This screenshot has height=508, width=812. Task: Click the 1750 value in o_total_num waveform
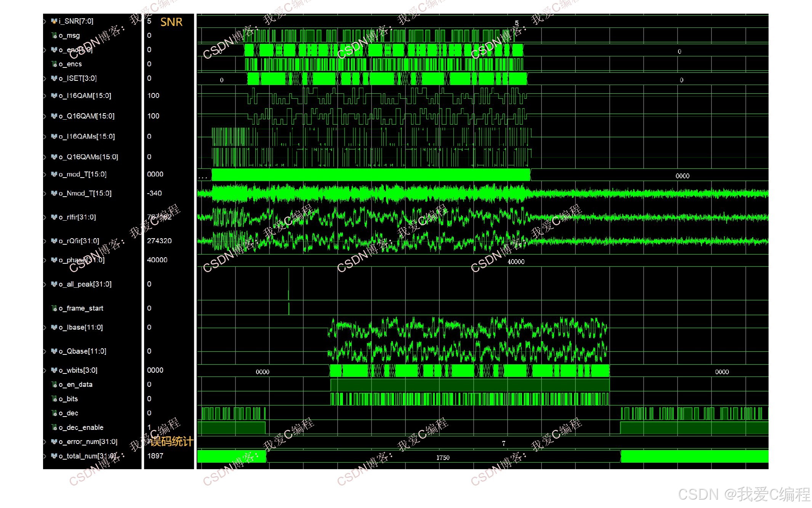(x=442, y=458)
